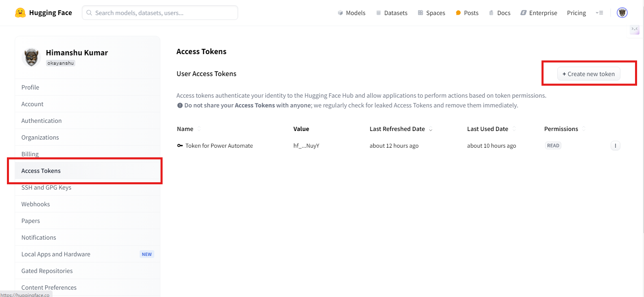Sort tokens by Last Used Date
Screen dimensions: 644x297
tap(514, 129)
